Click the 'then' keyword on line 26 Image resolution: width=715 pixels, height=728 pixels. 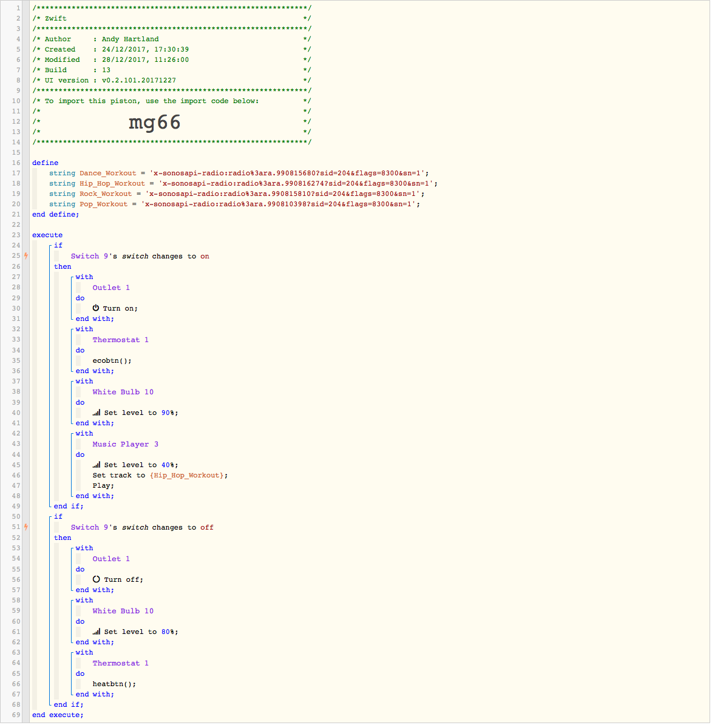63,266
